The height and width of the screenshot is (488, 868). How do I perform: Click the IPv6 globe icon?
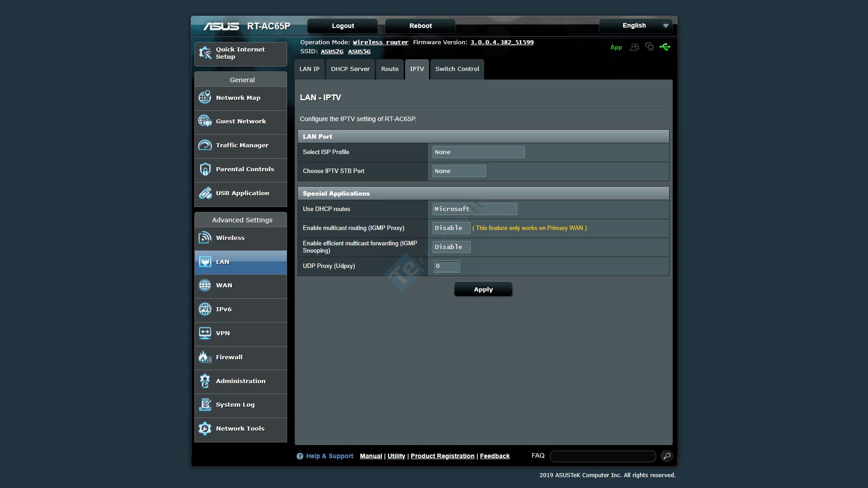coord(205,309)
